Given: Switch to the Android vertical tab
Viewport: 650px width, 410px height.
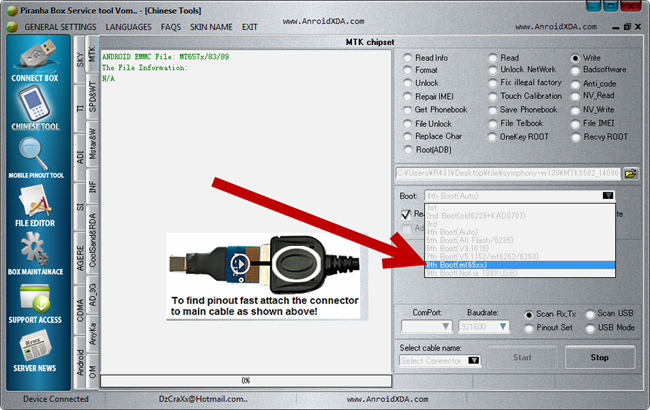Looking at the screenshot, I should click(80, 362).
